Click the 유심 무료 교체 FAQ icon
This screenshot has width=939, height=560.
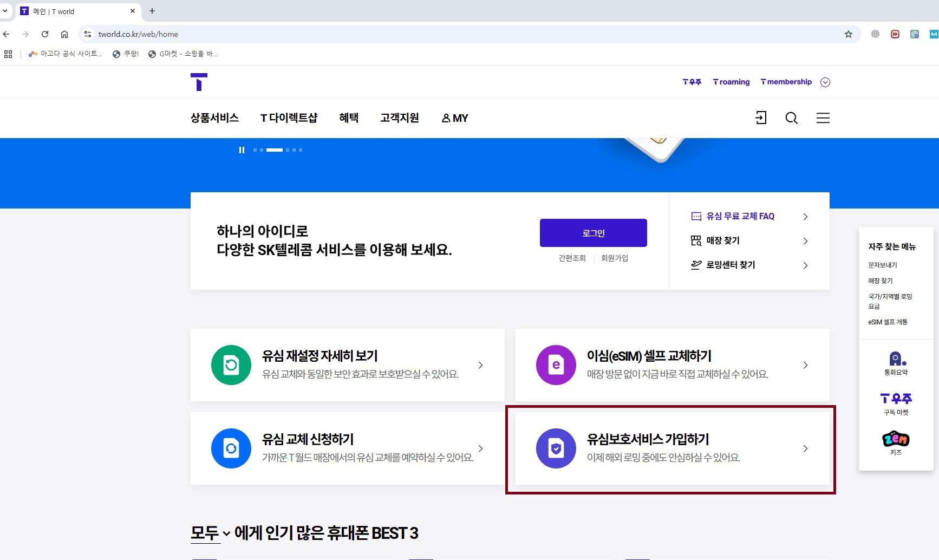pyautogui.click(x=696, y=216)
